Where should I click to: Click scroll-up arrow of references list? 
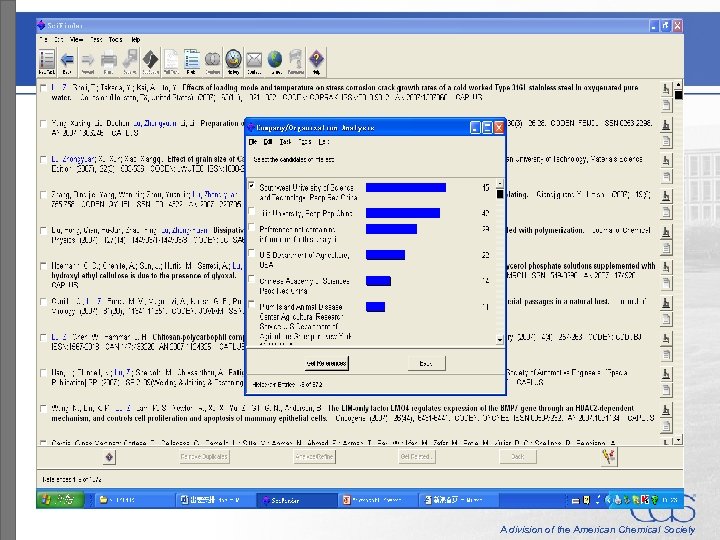coord(679,84)
